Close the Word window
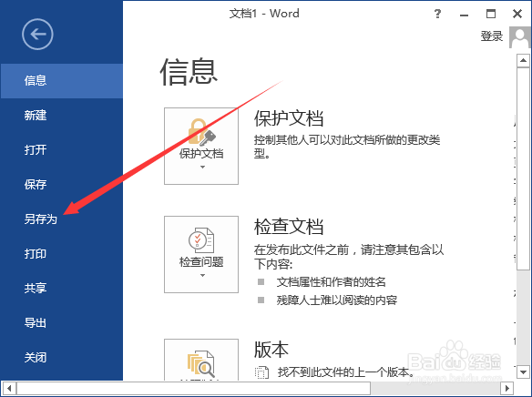The width and height of the screenshot is (532, 397). click(x=517, y=14)
